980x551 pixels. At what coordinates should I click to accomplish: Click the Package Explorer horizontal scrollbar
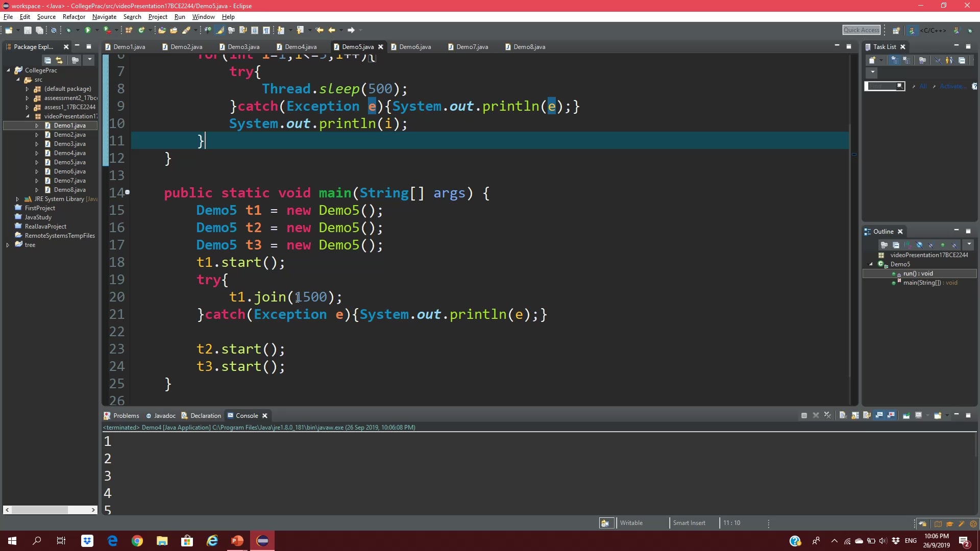pos(50,510)
